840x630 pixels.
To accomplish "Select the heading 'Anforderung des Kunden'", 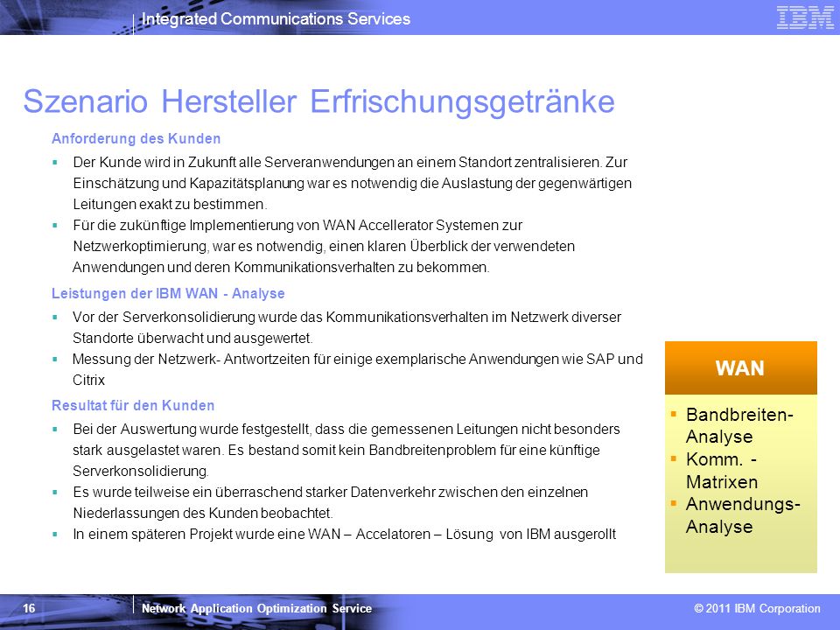I will point(136,139).
